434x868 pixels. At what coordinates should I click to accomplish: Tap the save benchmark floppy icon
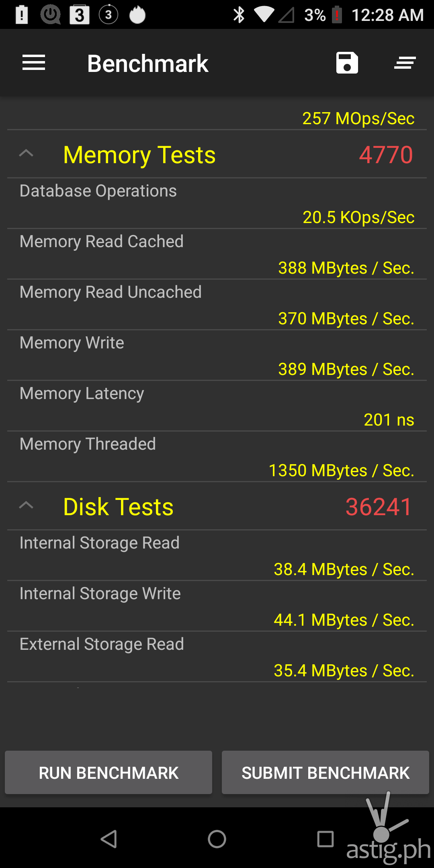(347, 63)
